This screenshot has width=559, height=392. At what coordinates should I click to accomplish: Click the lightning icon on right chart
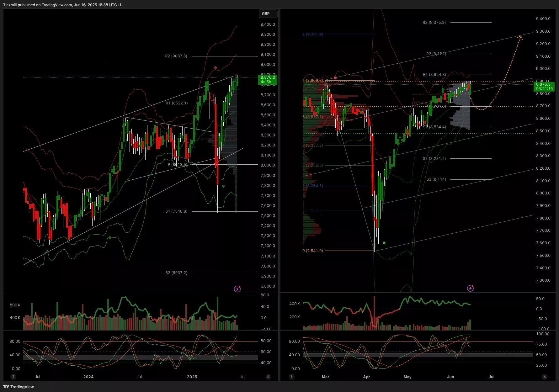click(x=470, y=288)
